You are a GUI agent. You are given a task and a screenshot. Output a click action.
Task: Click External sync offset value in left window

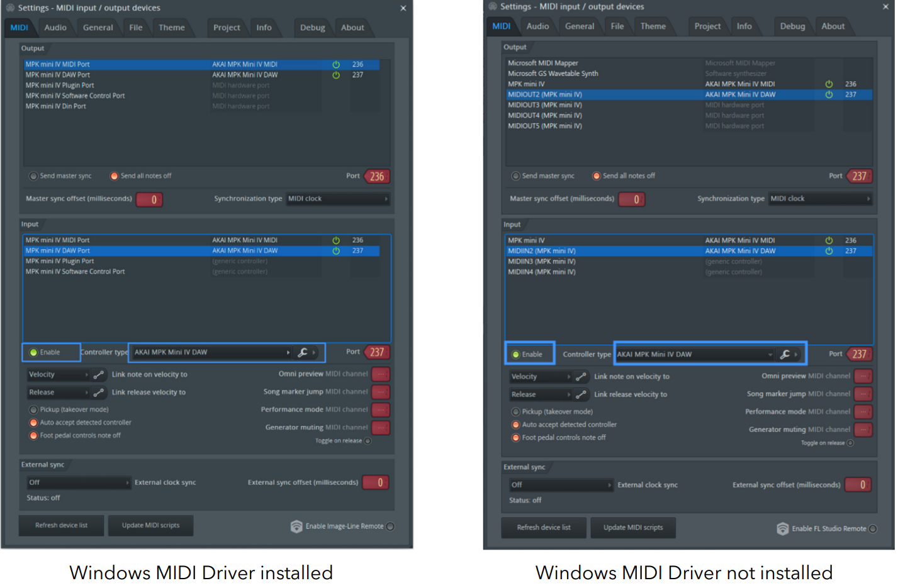376,482
